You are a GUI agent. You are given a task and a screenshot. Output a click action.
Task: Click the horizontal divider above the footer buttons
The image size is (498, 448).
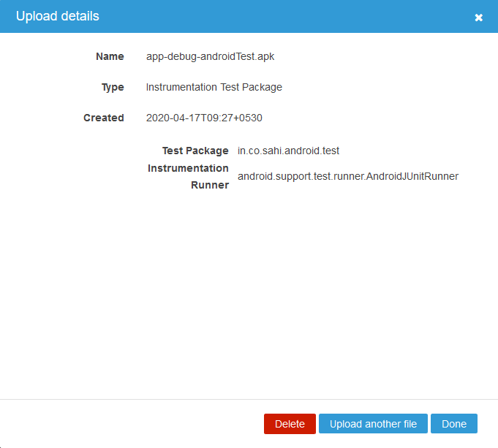pos(249,400)
